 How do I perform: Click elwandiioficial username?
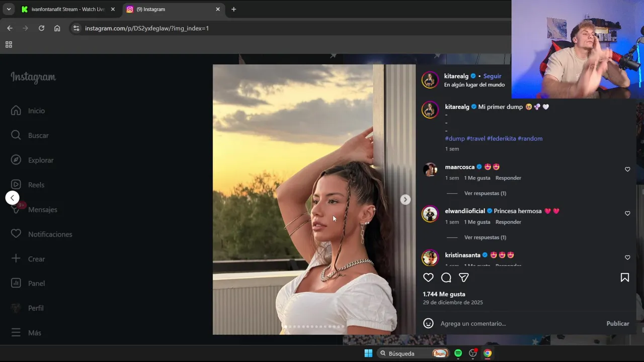[x=465, y=211]
